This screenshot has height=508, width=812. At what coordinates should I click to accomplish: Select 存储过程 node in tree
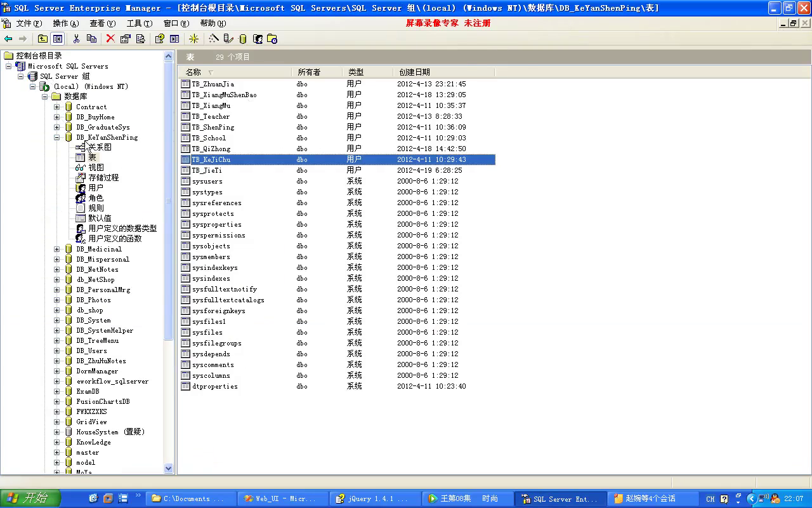click(103, 178)
